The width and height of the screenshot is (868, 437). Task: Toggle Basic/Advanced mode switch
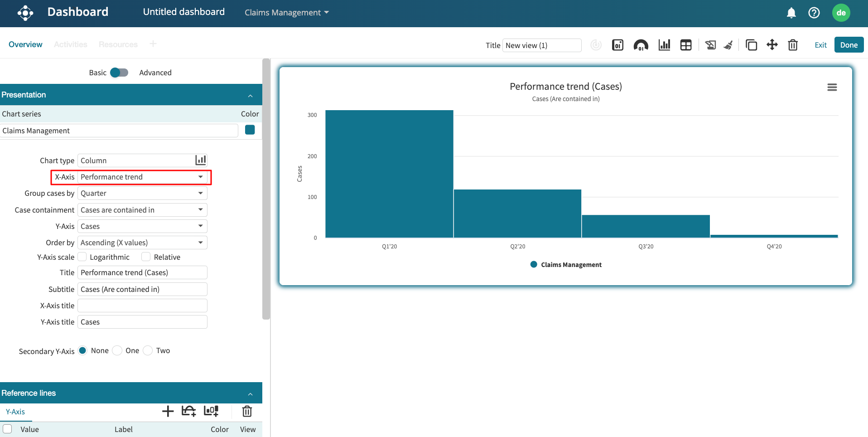click(x=119, y=73)
